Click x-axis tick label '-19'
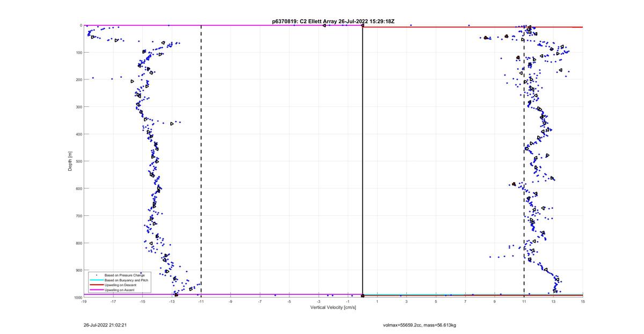Screen dimensions: 644x334 [84, 302]
